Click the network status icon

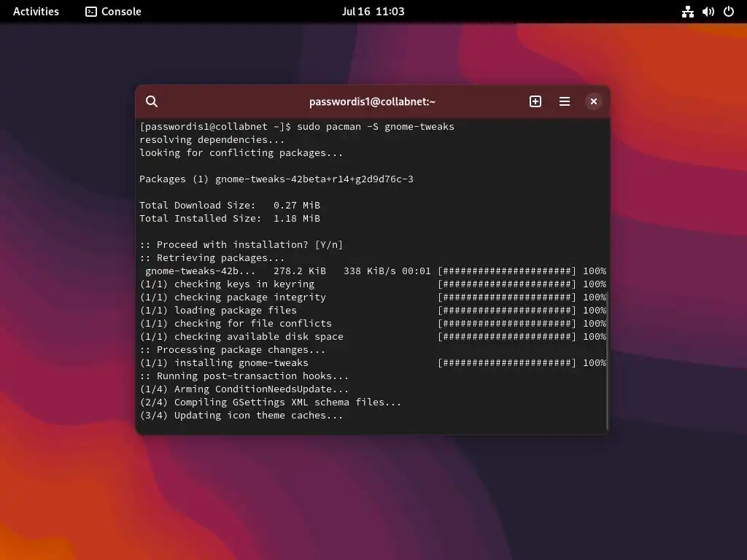point(687,12)
